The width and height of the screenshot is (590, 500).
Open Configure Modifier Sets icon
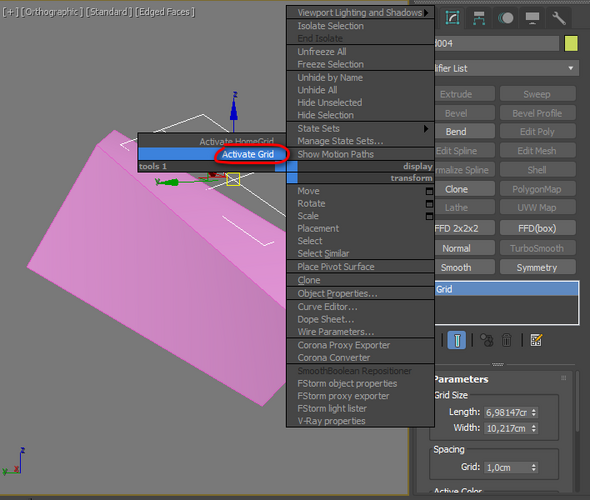(x=536, y=340)
